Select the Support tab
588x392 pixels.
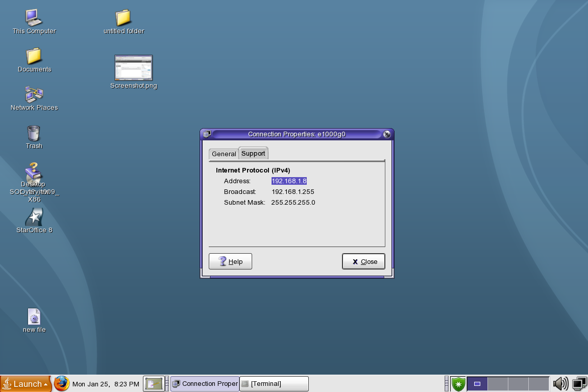pos(253,153)
